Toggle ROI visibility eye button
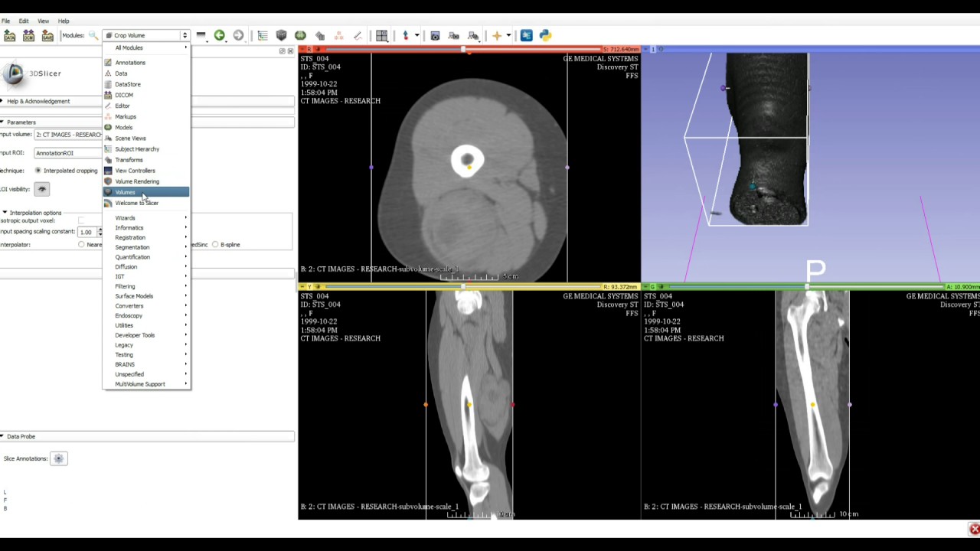Screen dimensions: 980x551 tap(42, 189)
